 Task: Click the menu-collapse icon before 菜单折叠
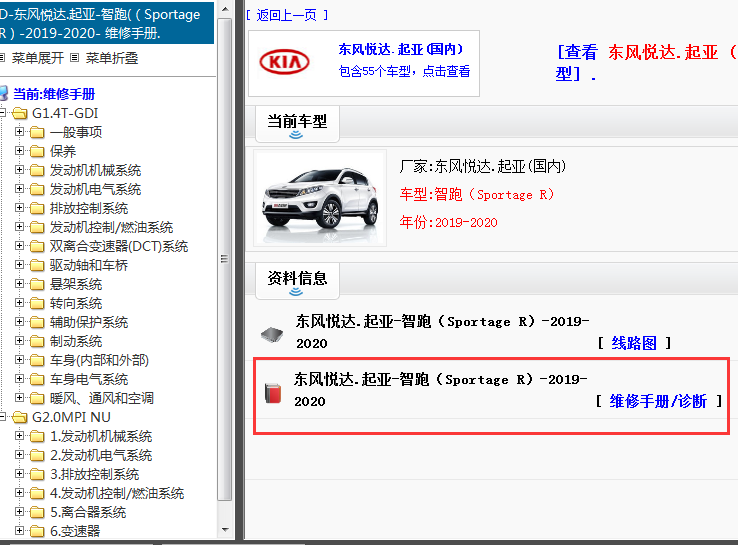coord(74,58)
